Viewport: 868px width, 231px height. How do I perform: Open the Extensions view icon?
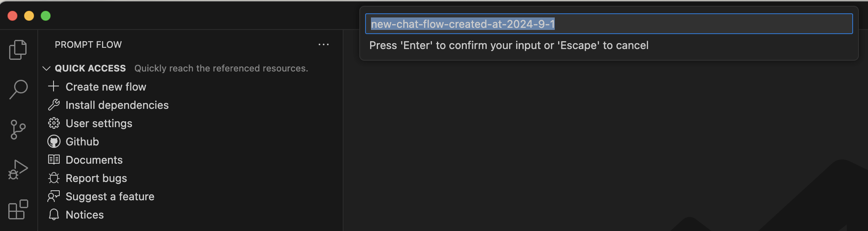tap(18, 209)
